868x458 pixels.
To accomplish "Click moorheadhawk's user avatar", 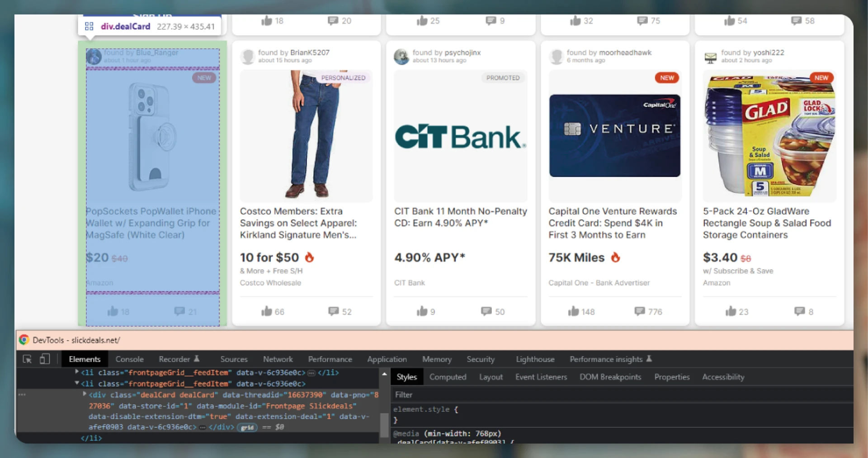I will [556, 57].
